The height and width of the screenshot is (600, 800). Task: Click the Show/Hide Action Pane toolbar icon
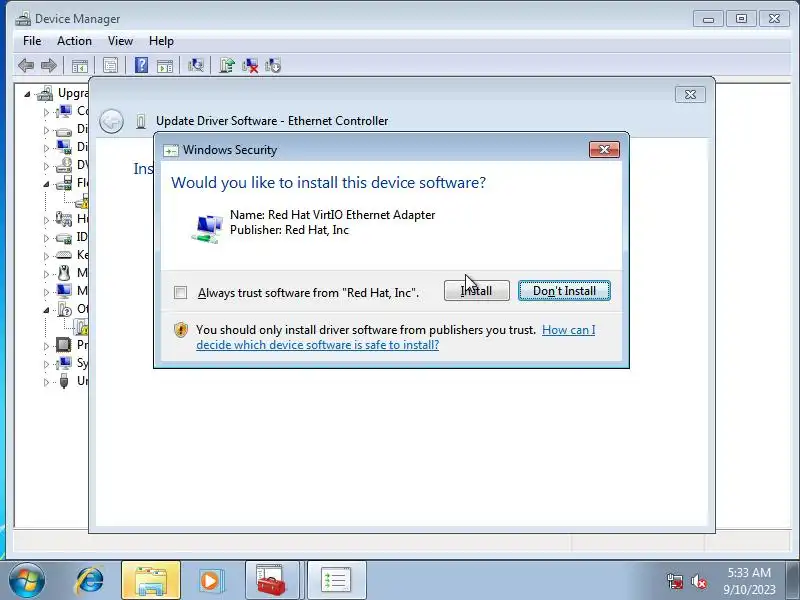[165, 65]
